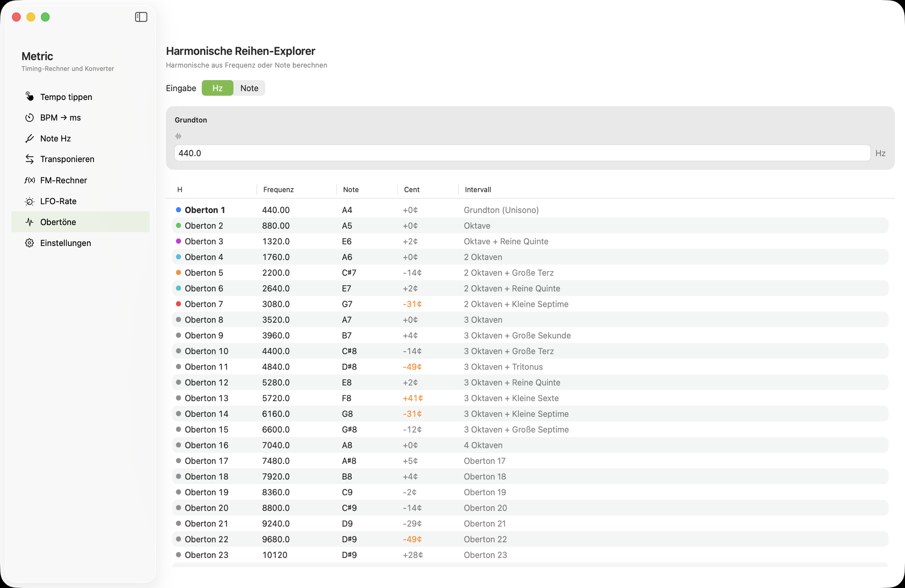The width and height of the screenshot is (905, 588).
Task: Select the Obertöne waveform icon
Action: tap(30, 222)
